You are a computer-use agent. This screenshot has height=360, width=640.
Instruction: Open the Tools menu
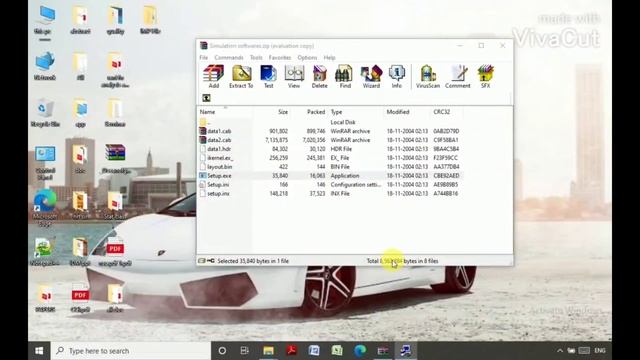[x=256, y=58]
